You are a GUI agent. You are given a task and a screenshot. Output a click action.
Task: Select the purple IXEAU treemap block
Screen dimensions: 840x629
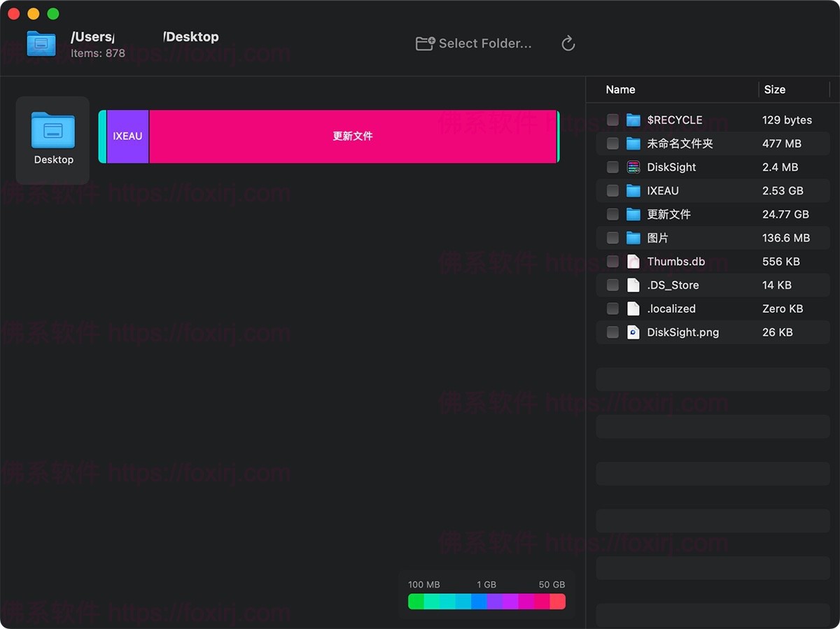(126, 136)
